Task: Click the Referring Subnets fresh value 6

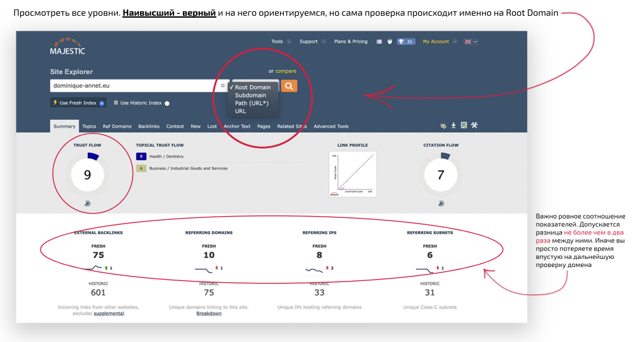Action: tap(430, 255)
